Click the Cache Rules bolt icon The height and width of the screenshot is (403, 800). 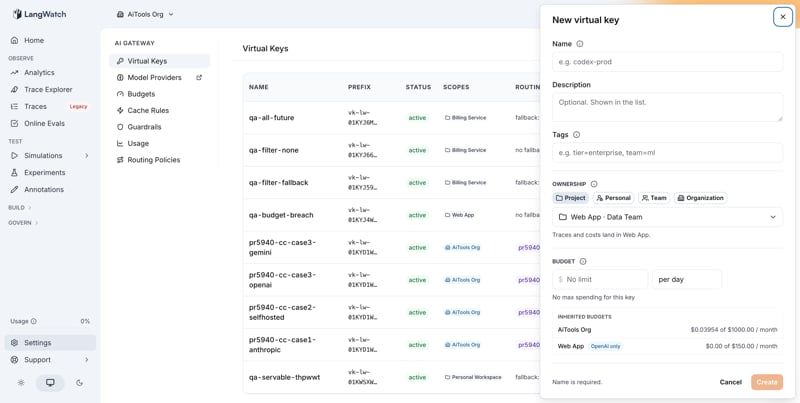coord(120,110)
